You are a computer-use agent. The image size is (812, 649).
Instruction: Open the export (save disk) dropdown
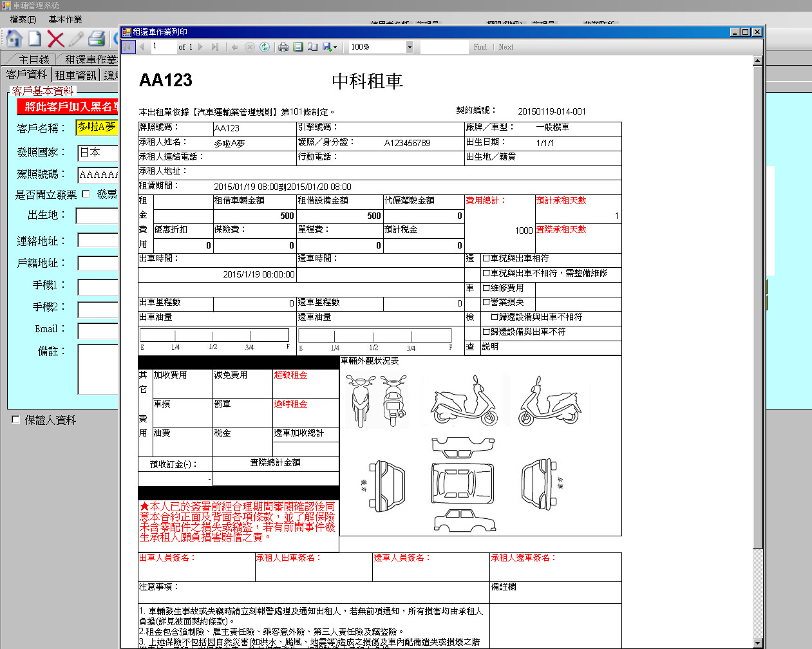point(330,47)
